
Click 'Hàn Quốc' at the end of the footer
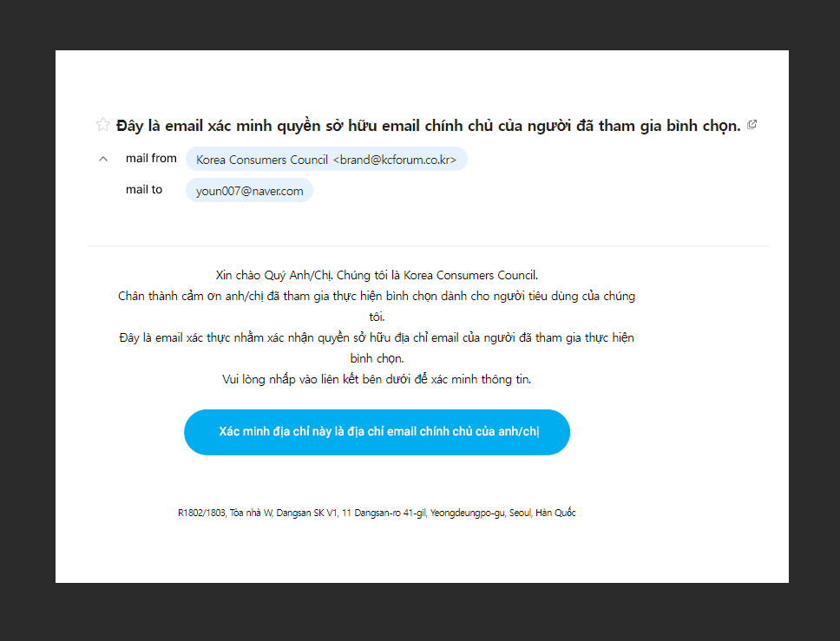(x=555, y=513)
